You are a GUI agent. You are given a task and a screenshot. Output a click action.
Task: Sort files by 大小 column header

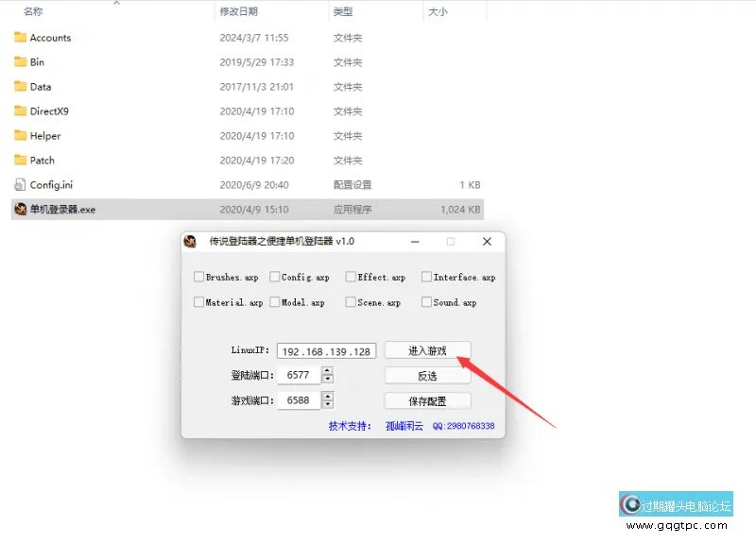(438, 11)
